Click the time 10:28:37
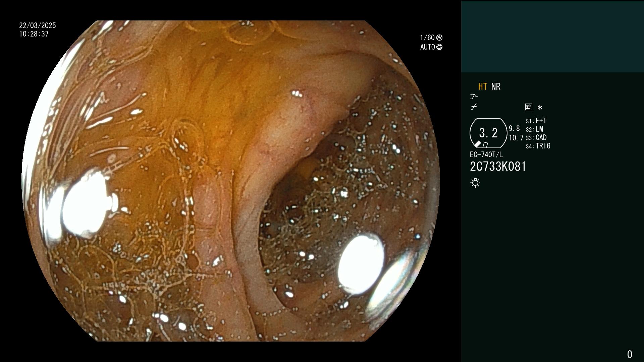The image size is (644, 362). pyautogui.click(x=34, y=34)
